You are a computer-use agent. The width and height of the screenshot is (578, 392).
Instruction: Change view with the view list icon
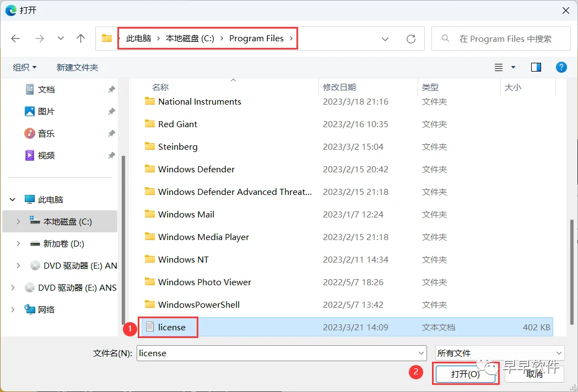(x=498, y=67)
